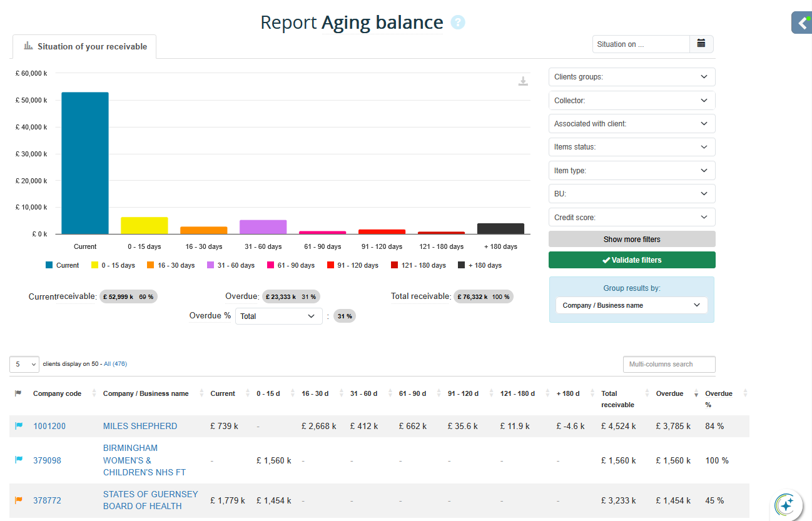Toggle the Current series in the chart legend
This screenshot has height=521, width=812.
point(62,265)
